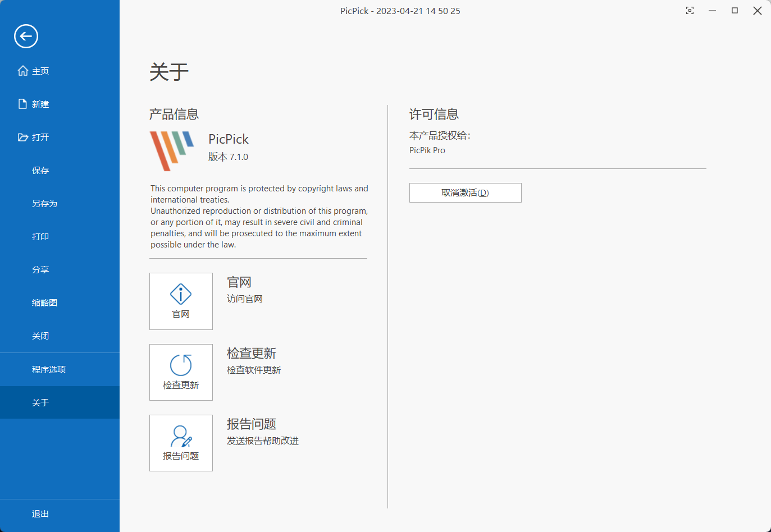Select the highlighted 关于 sidebar item
Screen dimensions: 771x532
coord(60,402)
